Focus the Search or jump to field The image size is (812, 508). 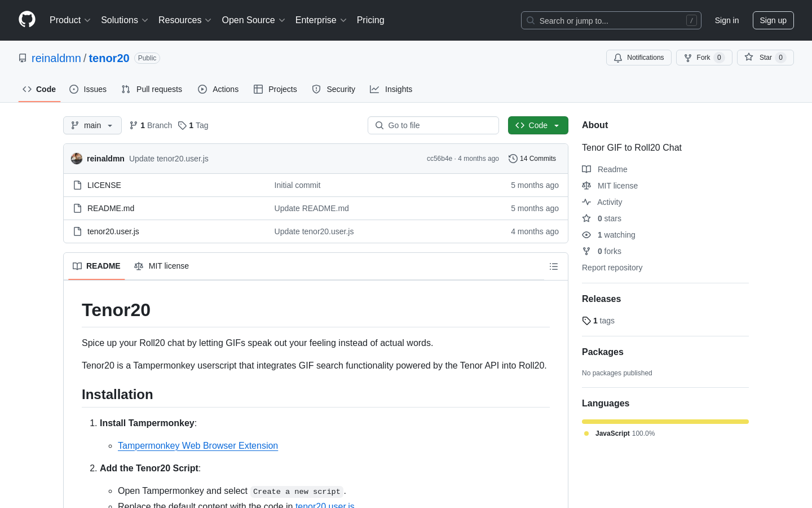pyautogui.click(x=611, y=20)
